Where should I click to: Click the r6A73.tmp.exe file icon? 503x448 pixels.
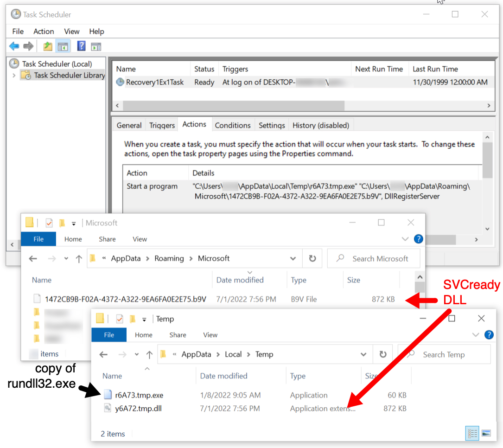click(108, 395)
